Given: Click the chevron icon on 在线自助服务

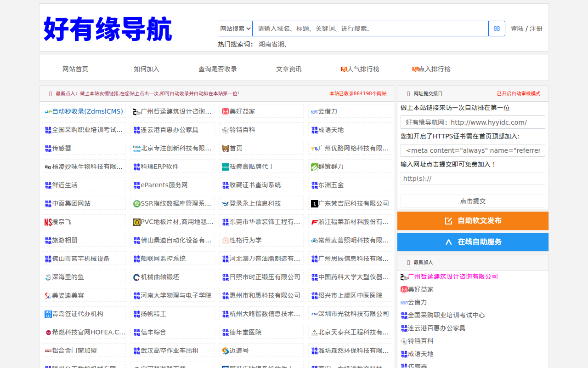Looking at the screenshot, I should pyautogui.click(x=449, y=242).
